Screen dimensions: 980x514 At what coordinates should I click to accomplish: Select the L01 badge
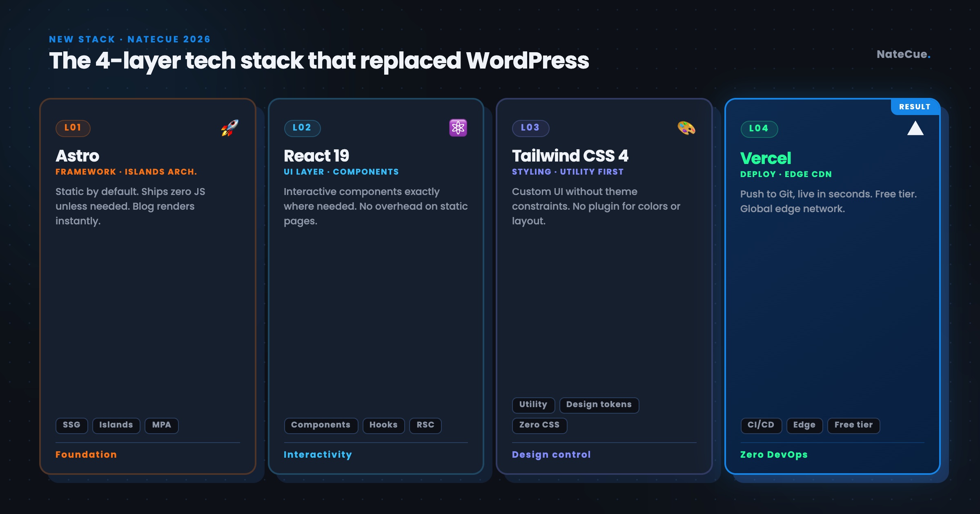[x=73, y=128]
